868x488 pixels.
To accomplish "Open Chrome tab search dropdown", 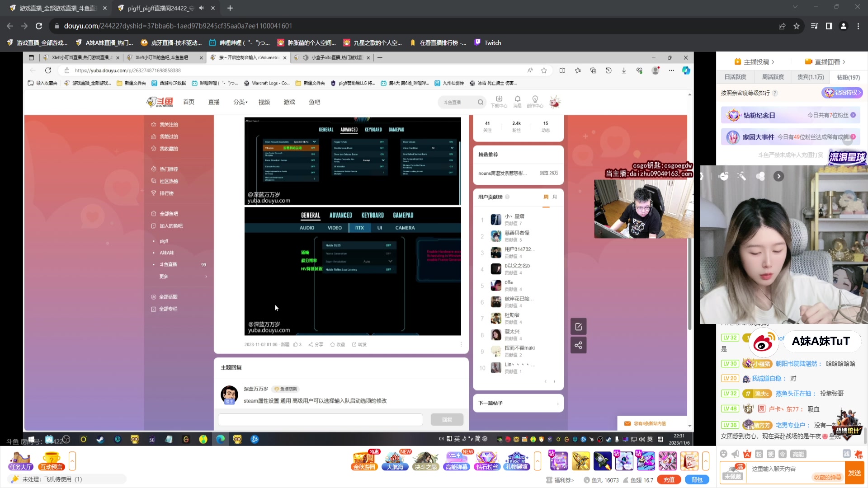I will tap(795, 7).
